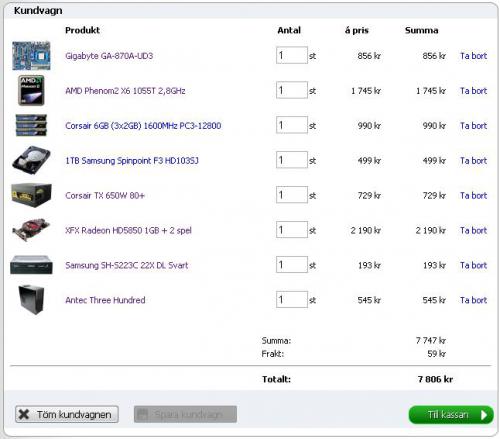This screenshot has width=500, height=439.
Task: Empty the cart with Töm kundvagnen
Action: coord(67,414)
